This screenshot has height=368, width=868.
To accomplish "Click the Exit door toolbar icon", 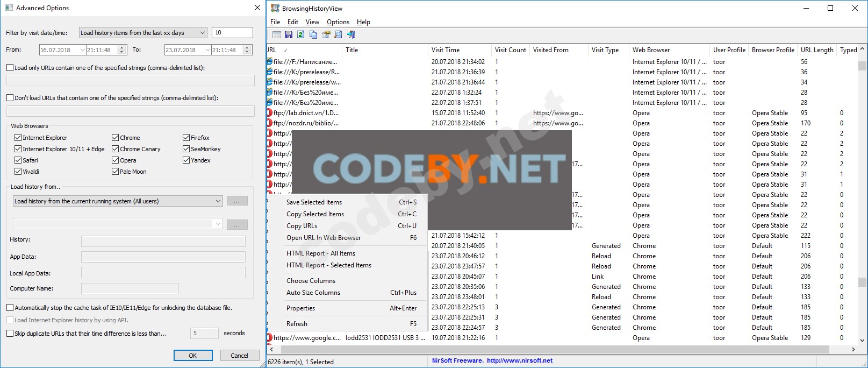I will click(x=350, y=34).
